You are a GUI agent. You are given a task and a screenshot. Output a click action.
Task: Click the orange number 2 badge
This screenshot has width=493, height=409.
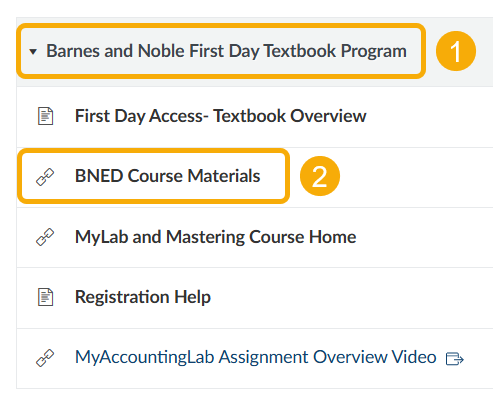click(320, 176)
